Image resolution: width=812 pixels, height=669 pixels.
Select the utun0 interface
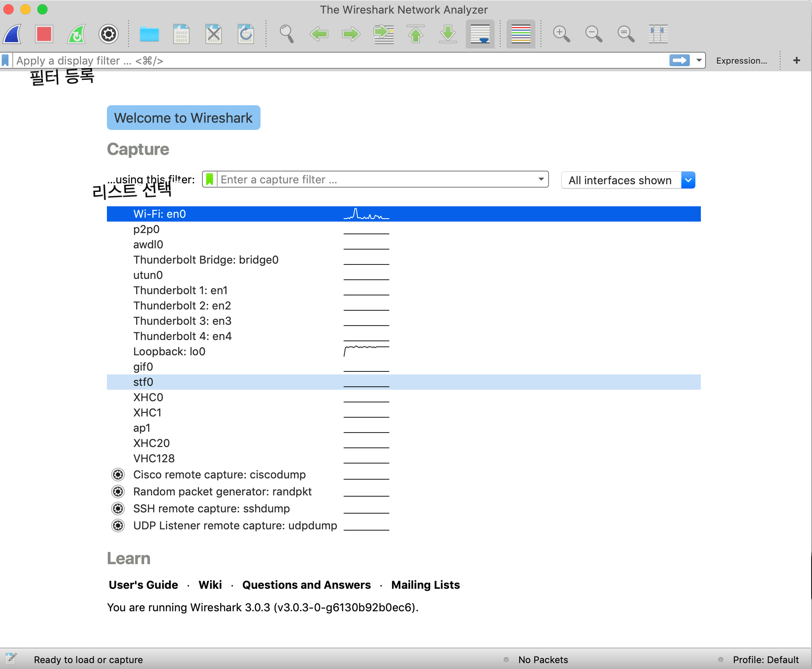point(404,275)
